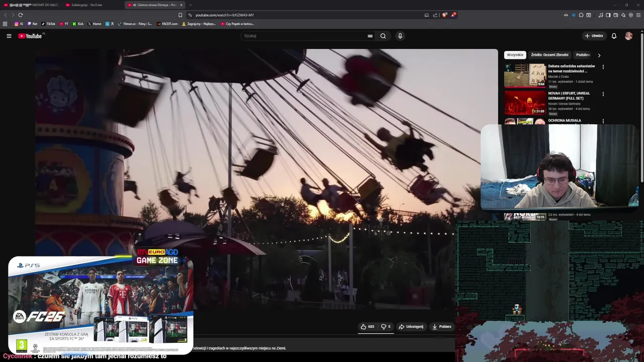Like the video (683 likes)
The width and height of the screenshot is (644, 362).
point(367,327)
